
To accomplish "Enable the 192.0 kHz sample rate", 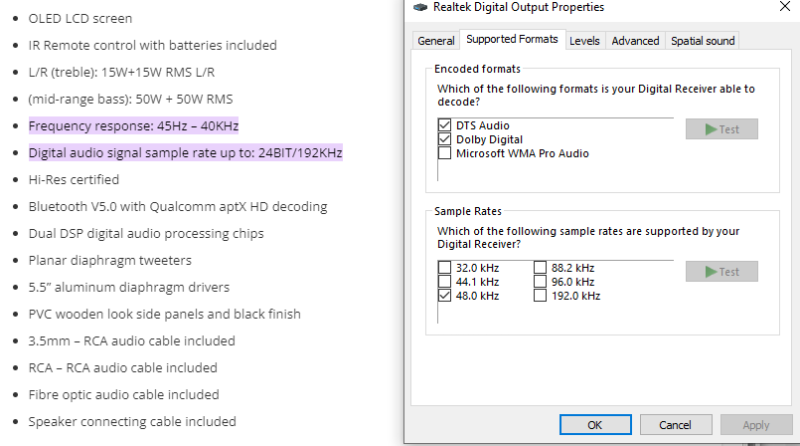I will [x=540, y=296].
